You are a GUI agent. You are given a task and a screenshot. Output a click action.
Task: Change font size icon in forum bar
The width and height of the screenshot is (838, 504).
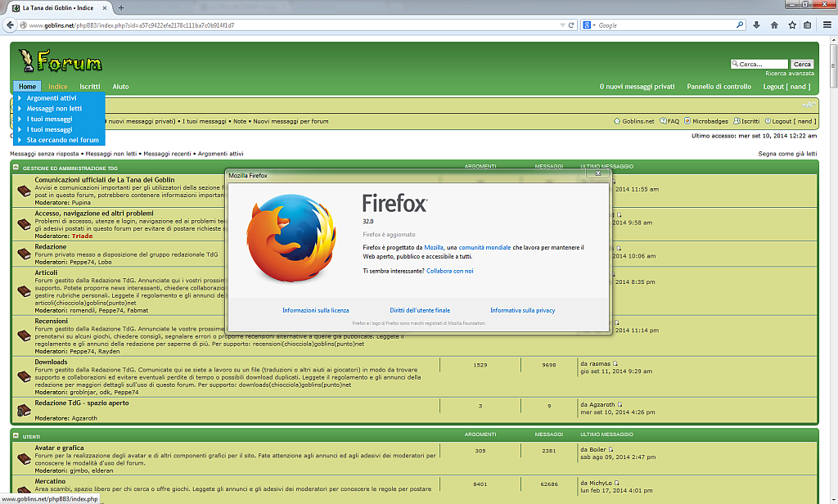pos(809,105)
